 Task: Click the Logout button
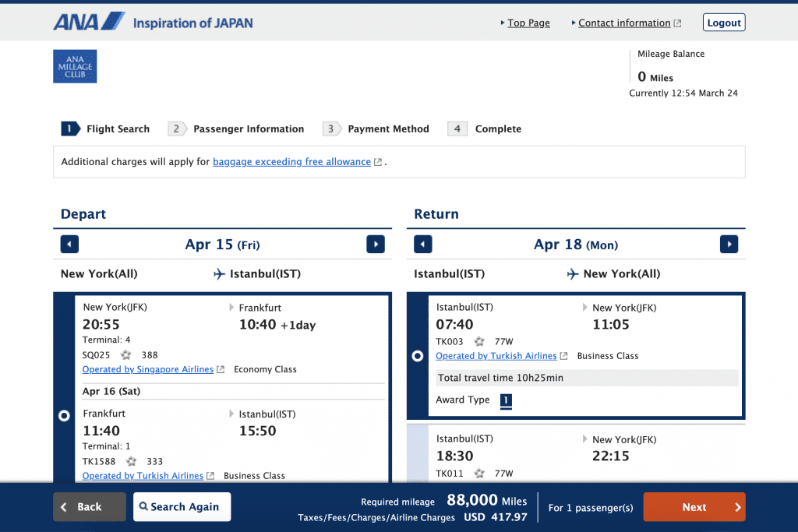pos(724,23)
